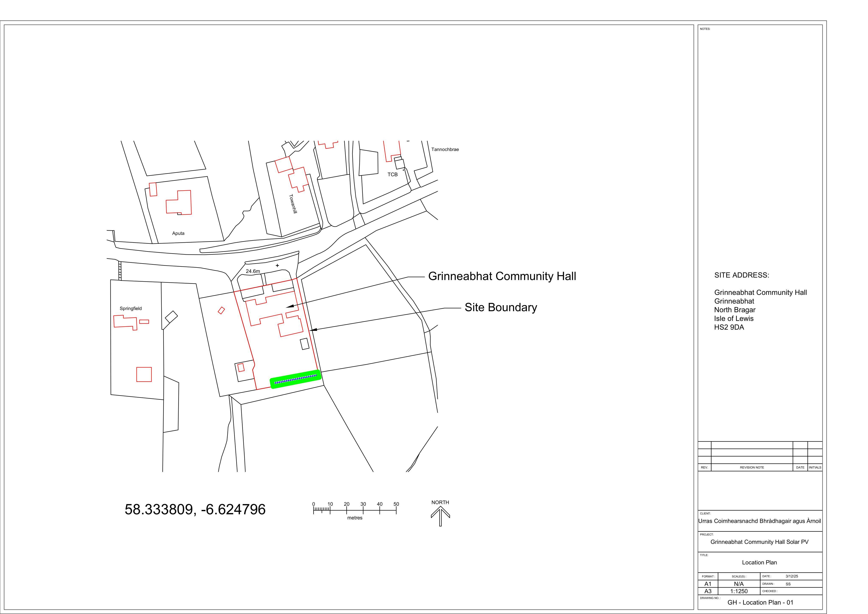Click the 'A1' format cell

pyautogui.click(x=708, y=584)
